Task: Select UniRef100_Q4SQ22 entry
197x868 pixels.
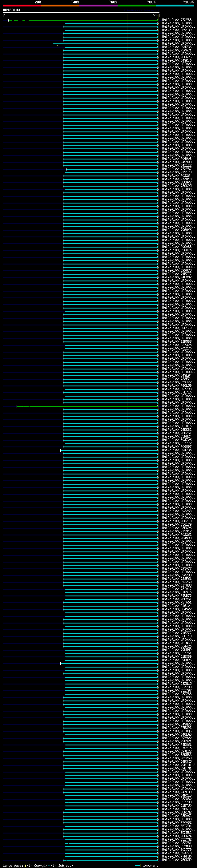Action: pos(177,724)
